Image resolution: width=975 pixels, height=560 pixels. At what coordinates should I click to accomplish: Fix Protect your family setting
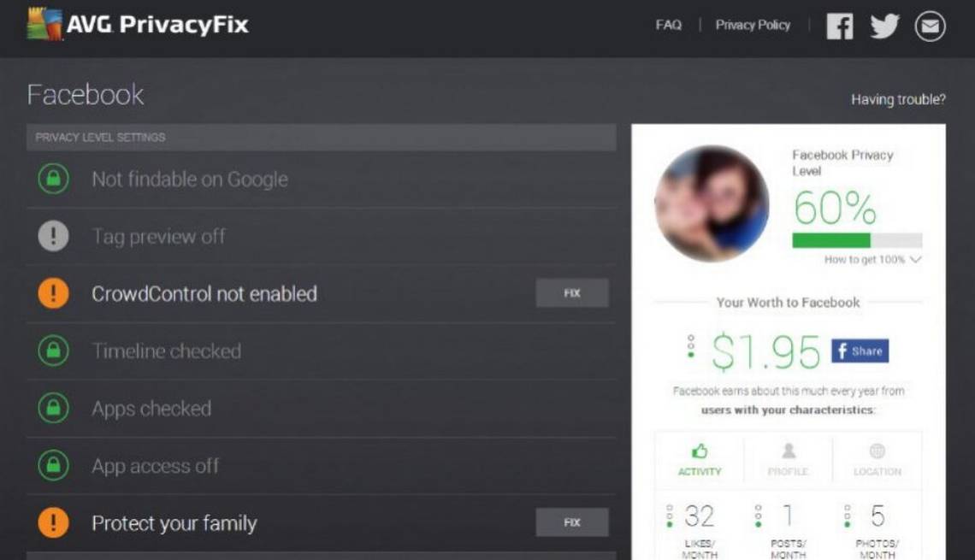point(572,522)
